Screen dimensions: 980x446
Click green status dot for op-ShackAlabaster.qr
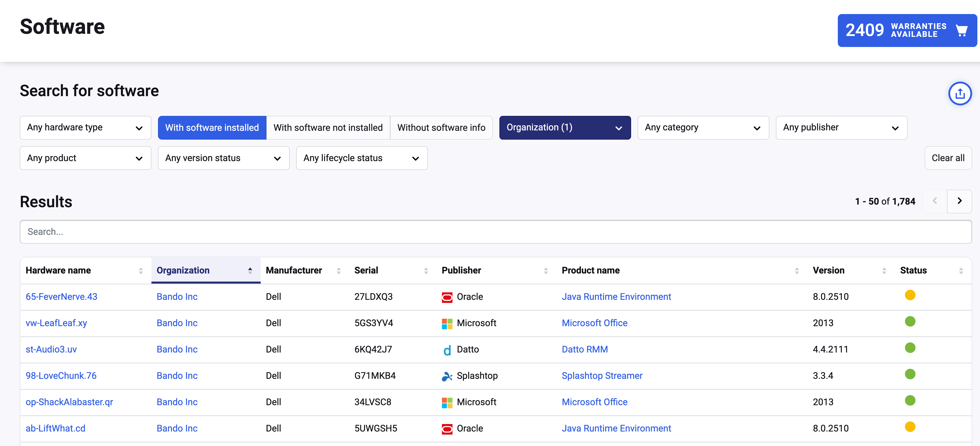(x=910, y=400)
